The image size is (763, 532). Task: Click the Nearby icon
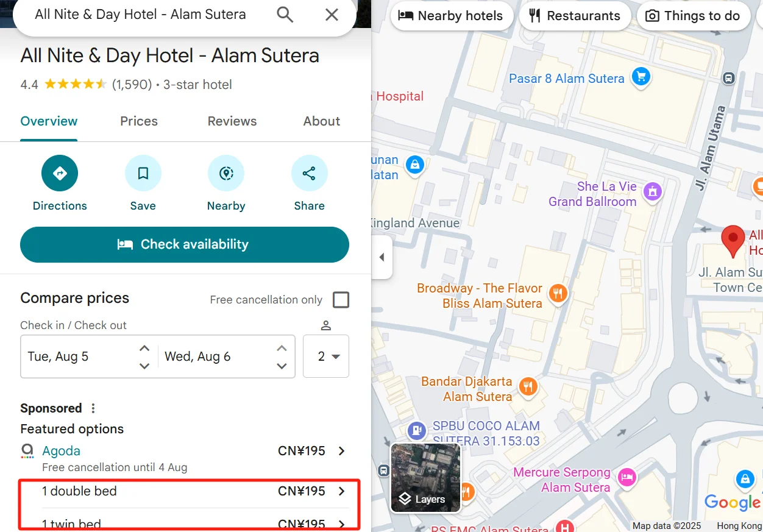pos(226,173)
